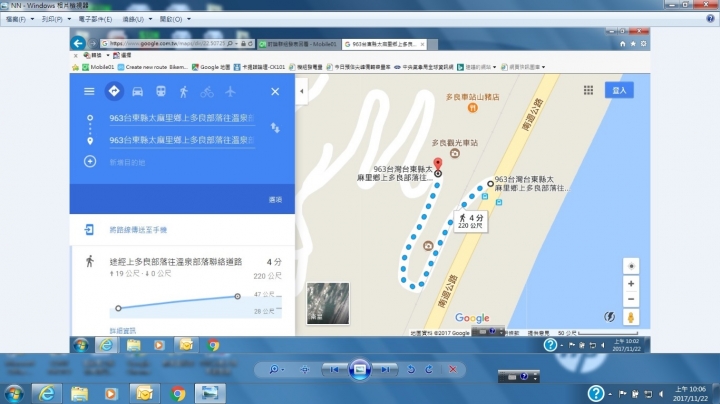Open the 燒錄(U) menu
The width and height of the screenshot is (720, 404).
point(137,19)
